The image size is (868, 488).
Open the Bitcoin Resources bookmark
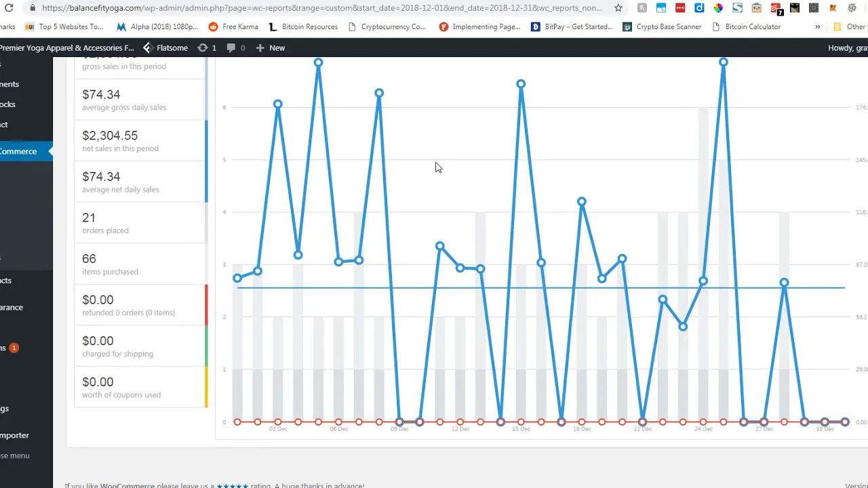303,27
